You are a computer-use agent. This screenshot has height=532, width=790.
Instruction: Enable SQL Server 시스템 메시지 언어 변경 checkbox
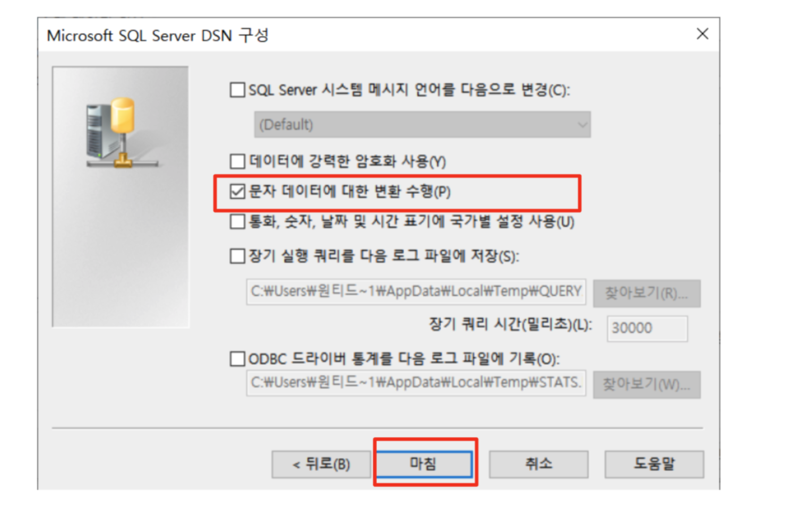tap(237, 90)
